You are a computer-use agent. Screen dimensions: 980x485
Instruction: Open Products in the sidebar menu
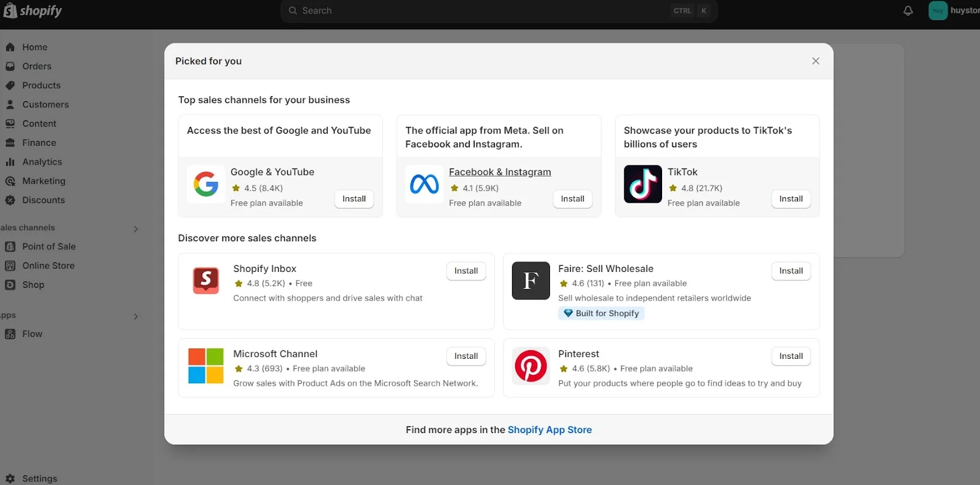42,85
